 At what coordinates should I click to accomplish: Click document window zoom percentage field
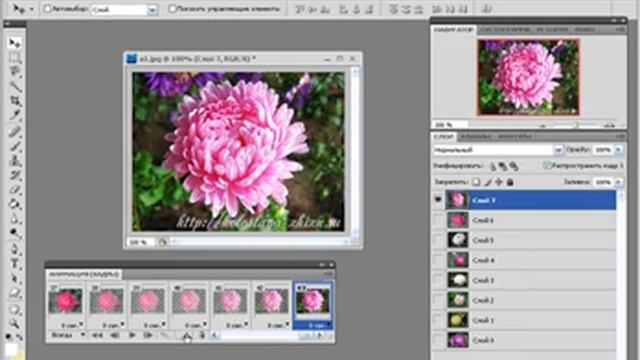[x=140, y=242]
